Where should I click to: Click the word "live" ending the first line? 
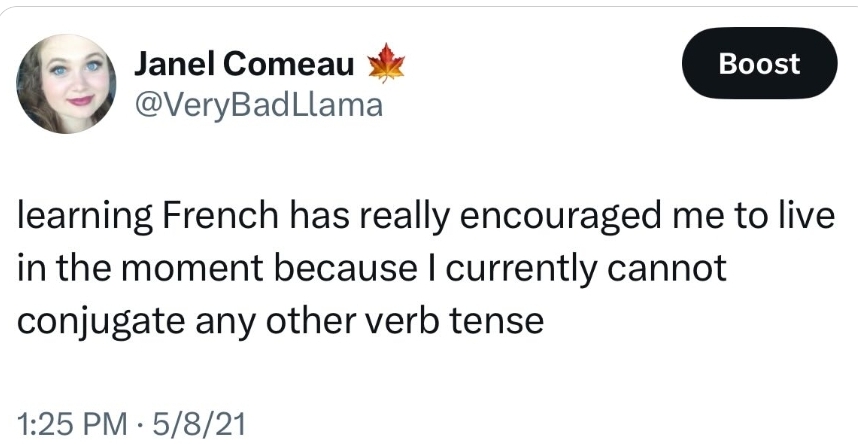pyautogui.click(x=813, y=217)
